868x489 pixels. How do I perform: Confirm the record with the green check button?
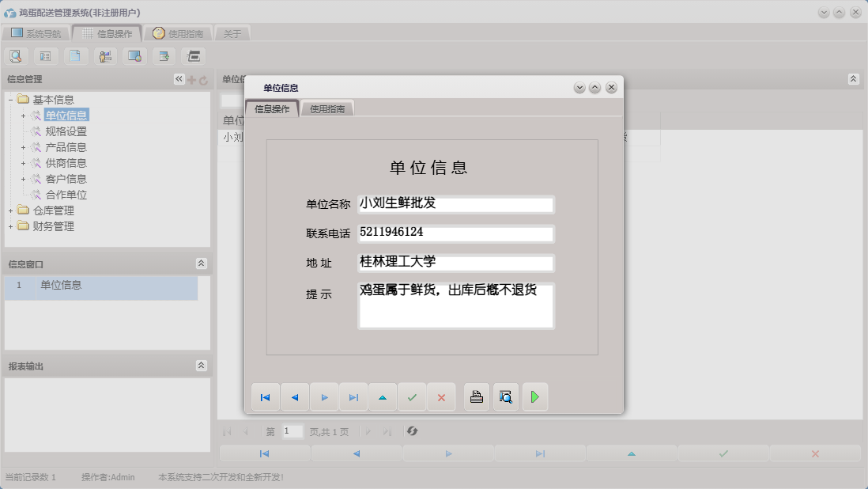[x=412, y=396]
